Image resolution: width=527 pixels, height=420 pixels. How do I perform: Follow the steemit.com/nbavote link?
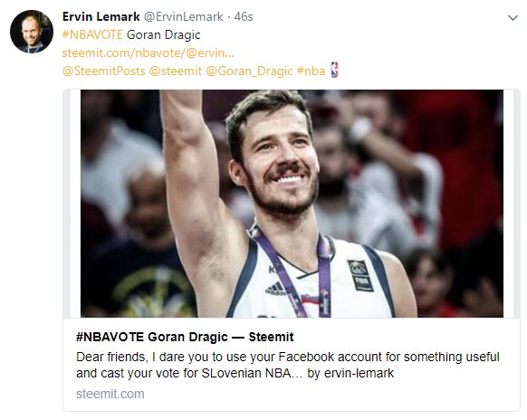148,53
